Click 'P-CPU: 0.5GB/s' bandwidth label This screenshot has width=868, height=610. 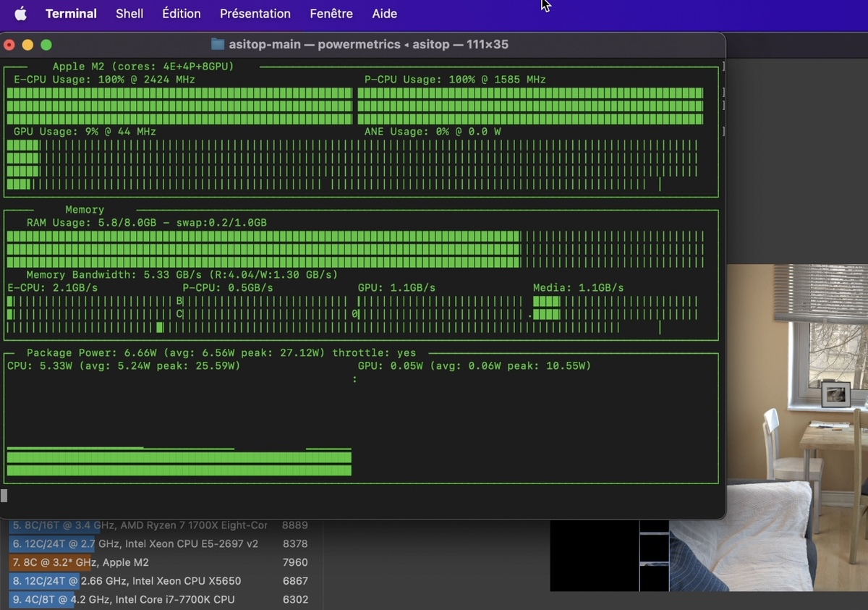tap(228, 288)
